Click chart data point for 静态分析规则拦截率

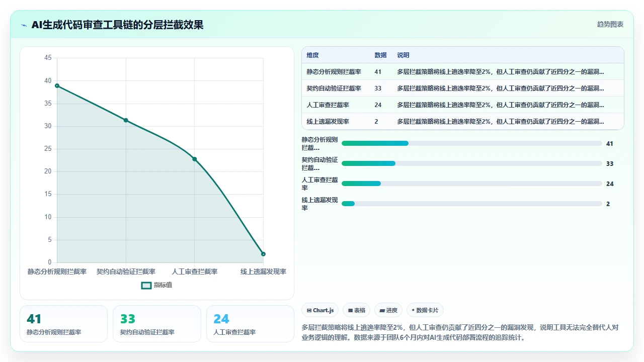pos(57,85)
